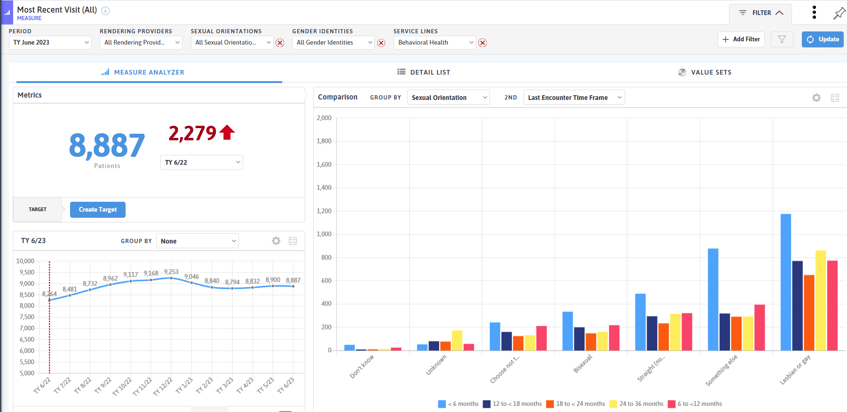Click the 8,887 Patients metric value
This screenshot has width=847, height=412.
point(106,146)
